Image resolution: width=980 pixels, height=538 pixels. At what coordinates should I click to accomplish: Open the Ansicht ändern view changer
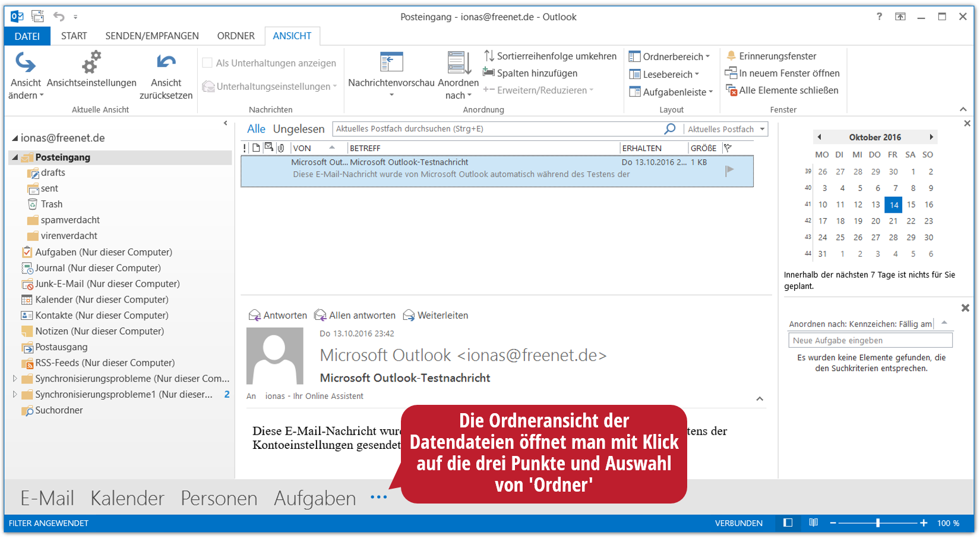coord(25,75)
